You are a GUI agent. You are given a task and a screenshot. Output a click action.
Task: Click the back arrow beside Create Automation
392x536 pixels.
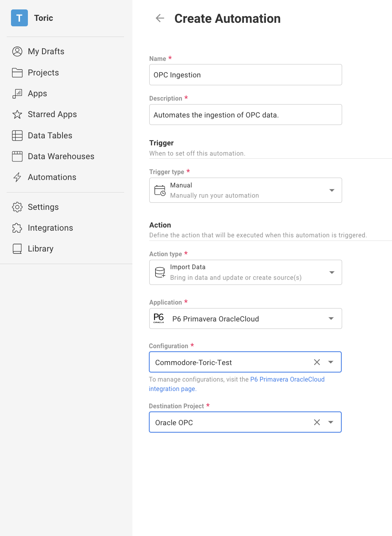[160, 18]
